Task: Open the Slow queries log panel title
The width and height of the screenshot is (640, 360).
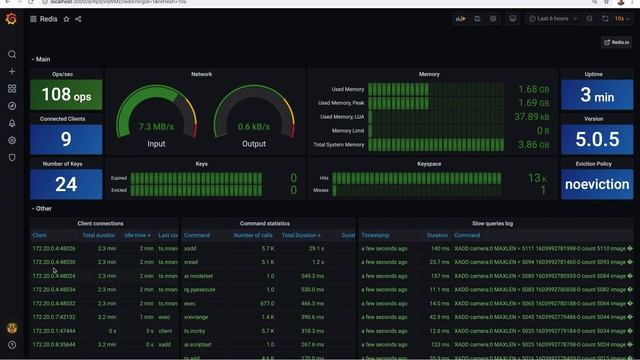Action: click(492, 224)
